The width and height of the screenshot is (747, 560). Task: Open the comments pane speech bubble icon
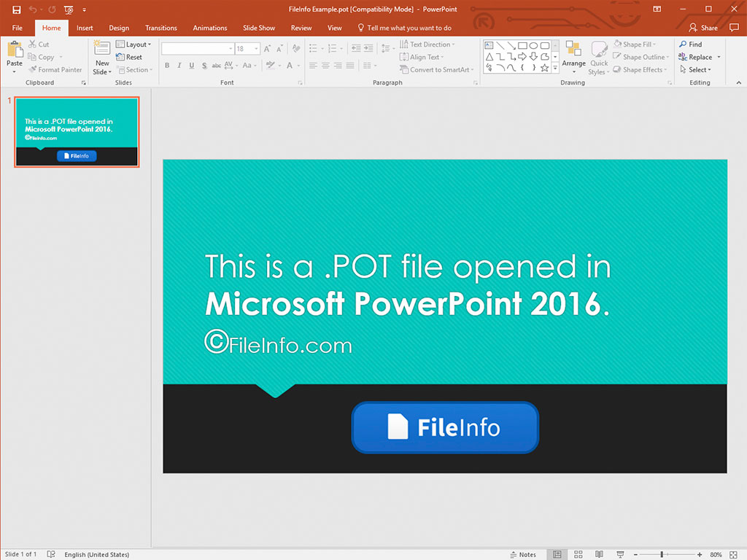coord(734,28)
